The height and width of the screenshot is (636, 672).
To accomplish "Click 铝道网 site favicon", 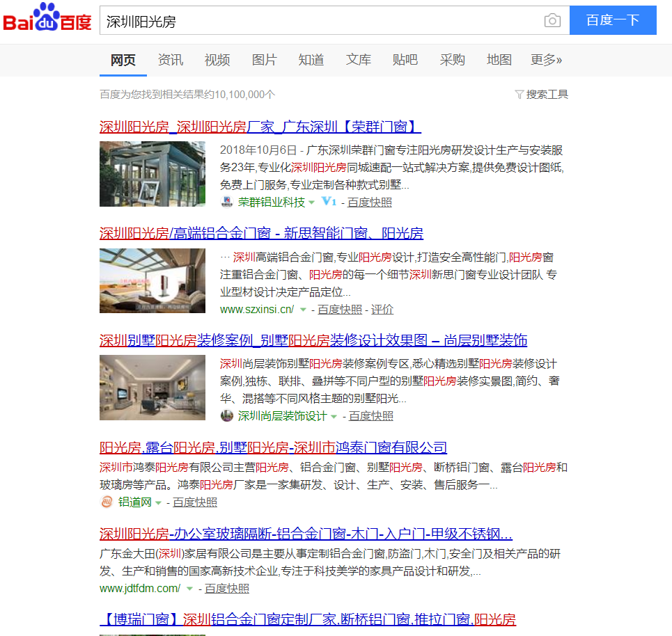I will (x=107, y=502).
